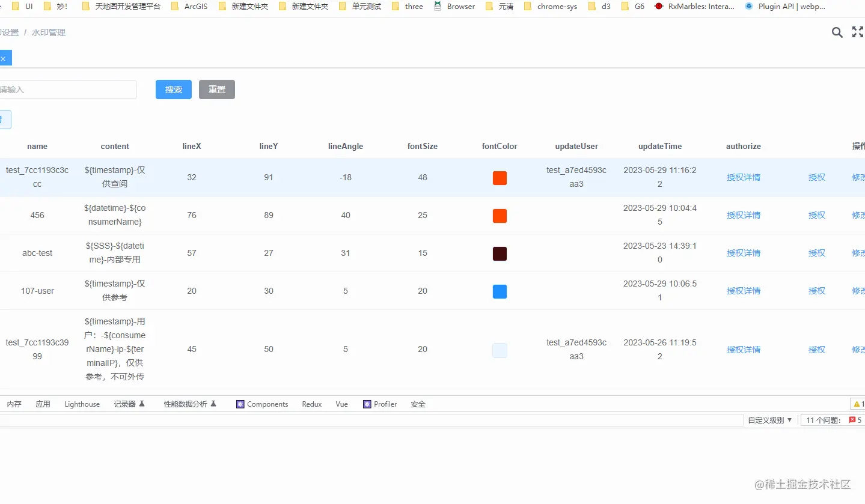Screen dimensions: 865x504
Task: Switch to the React Components tab
Action: click(262, 404)
